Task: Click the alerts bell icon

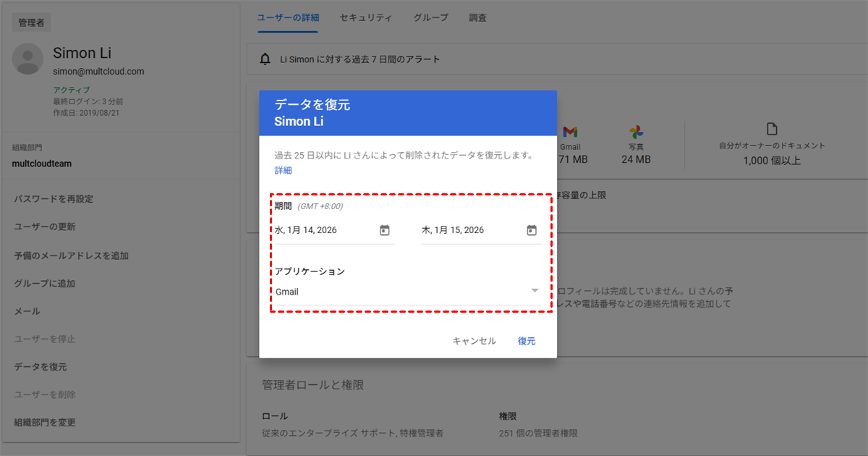Action: [x=265, y=59]
